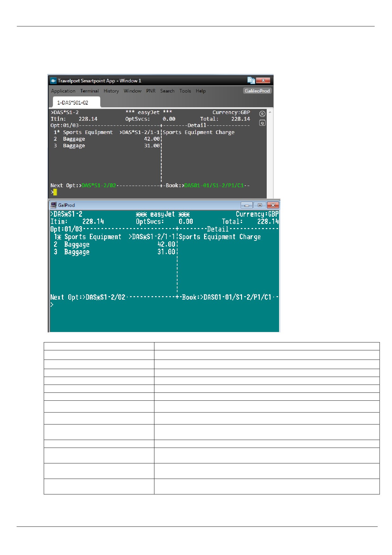
Task: Click the double-chevron up icon beside the terminal
Action: tap(262, 114)
